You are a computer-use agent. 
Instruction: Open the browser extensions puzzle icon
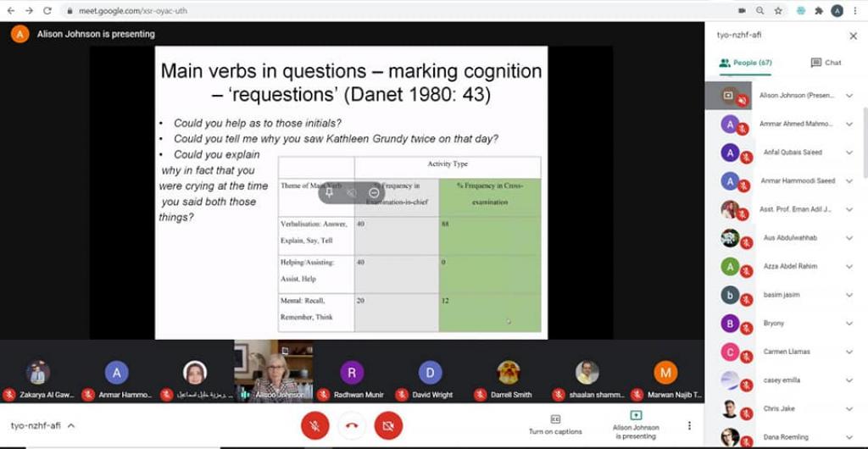pos(819,10)
